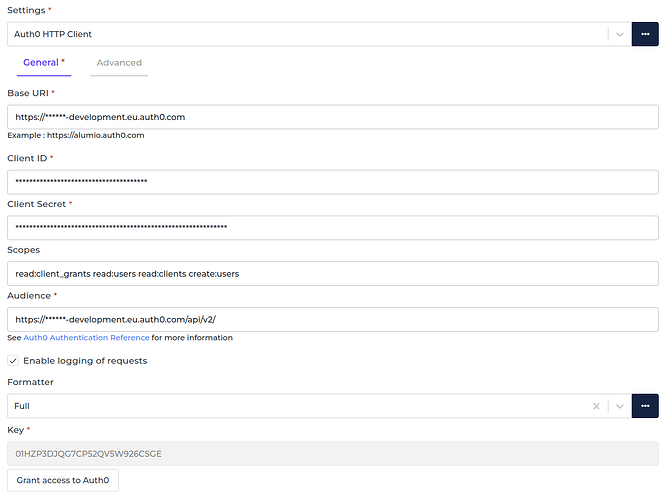The height and width of the screenshot is (499, 670).
Task: Focus the Client Secret input field
Action: coord(333,228)
